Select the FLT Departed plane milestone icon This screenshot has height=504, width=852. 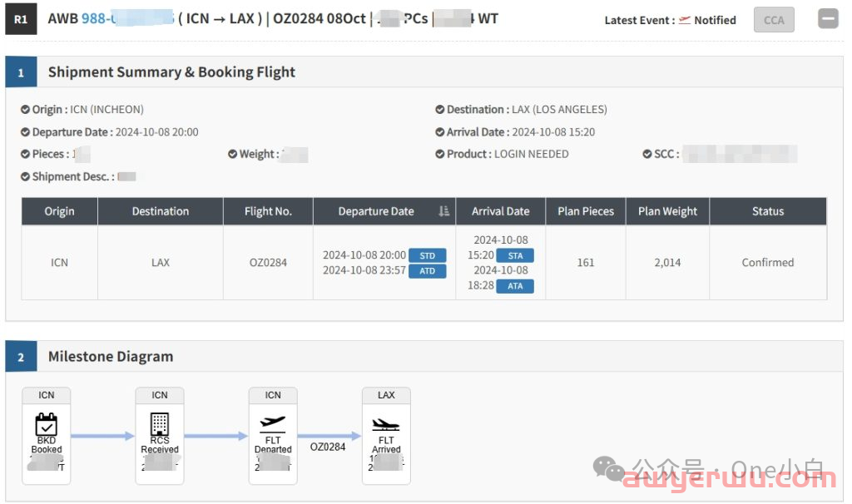pyautogui.click(x=273, y=422)
